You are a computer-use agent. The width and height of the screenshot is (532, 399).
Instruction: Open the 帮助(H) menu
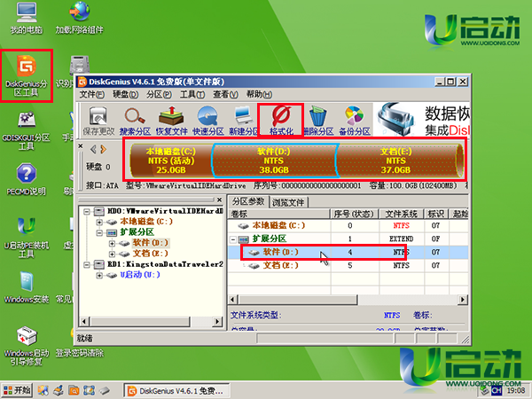pyautogui.click(x=259, y=94)
